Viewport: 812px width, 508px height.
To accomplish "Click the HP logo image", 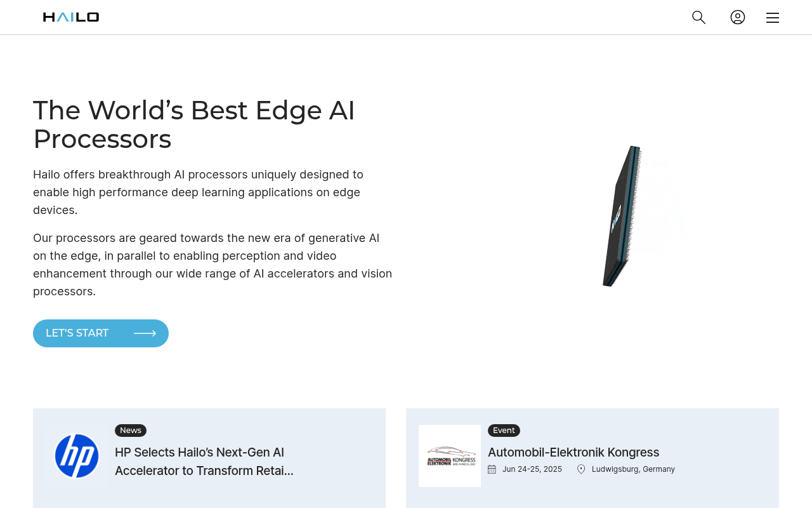I will point(76,455).
